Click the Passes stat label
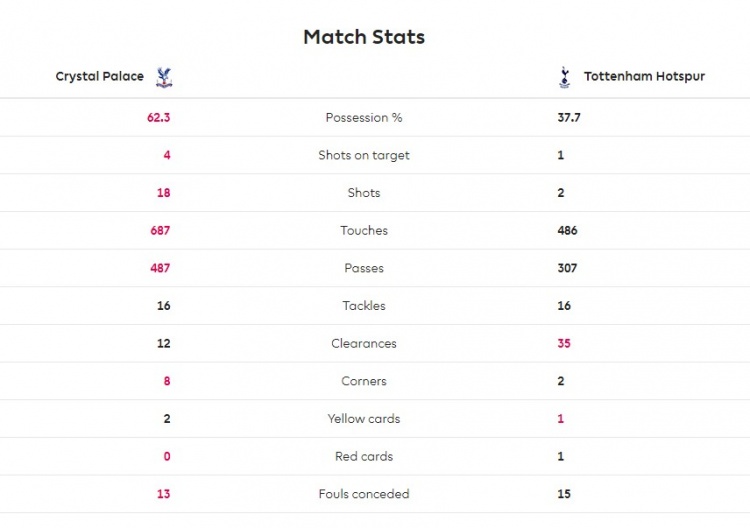This screenshot has width=750, height=528. pyautogui.click(x=364, y=268)
